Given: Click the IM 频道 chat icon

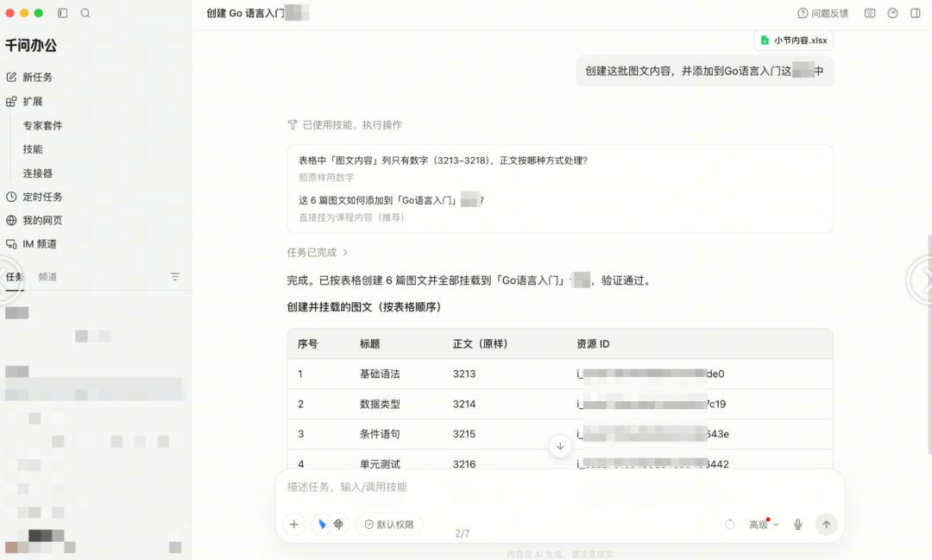Looking at the screenshot, I should pos(11,243).
